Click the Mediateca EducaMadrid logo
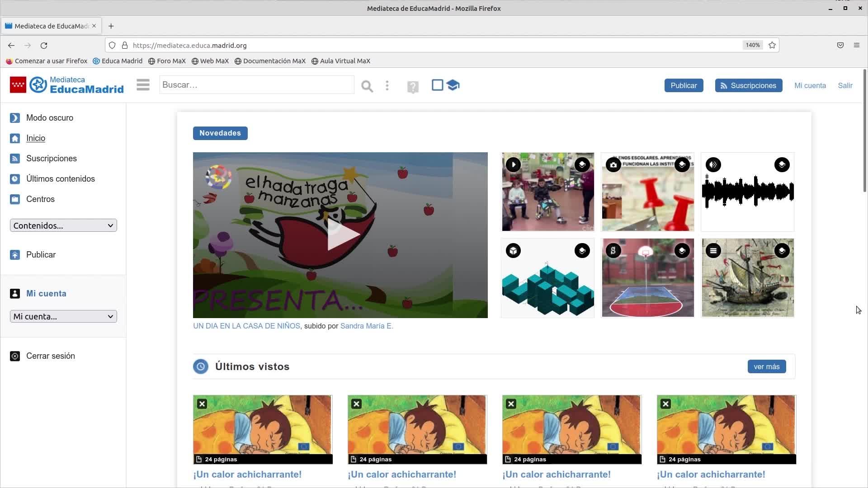The height and width of the screenshot is (488, 868). [x=66, y=85]
